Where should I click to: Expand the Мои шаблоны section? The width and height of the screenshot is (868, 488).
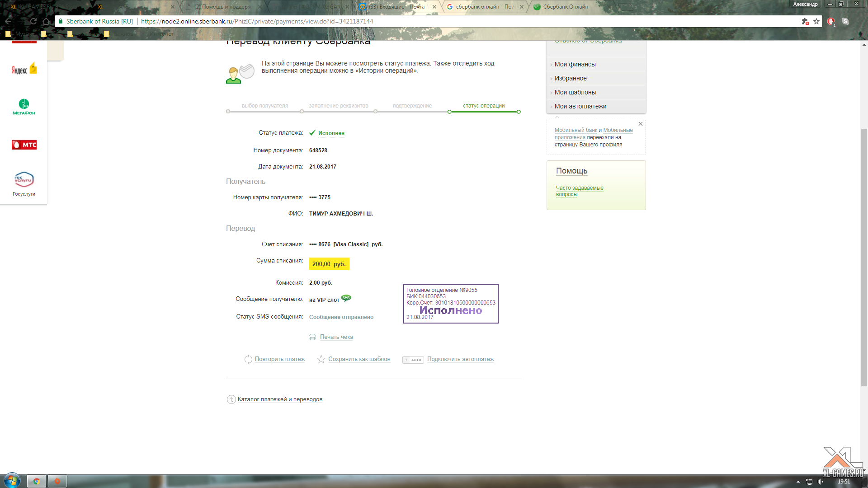tap(575, 92)
